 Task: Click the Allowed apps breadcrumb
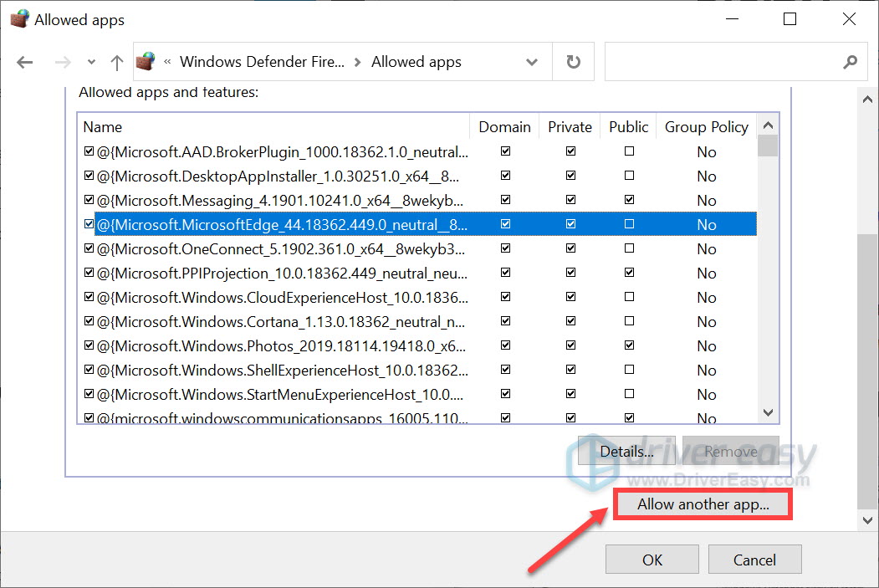pyautogui.click(x=416, y=62)
